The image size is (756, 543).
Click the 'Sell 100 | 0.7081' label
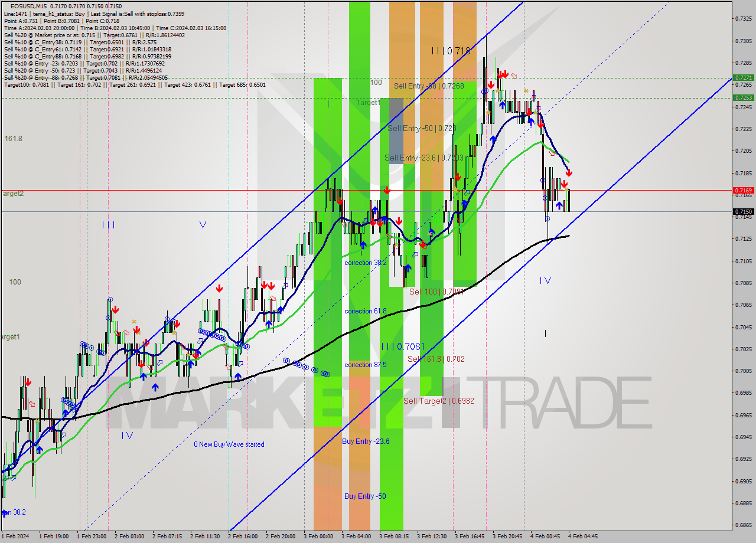[436, 292]
